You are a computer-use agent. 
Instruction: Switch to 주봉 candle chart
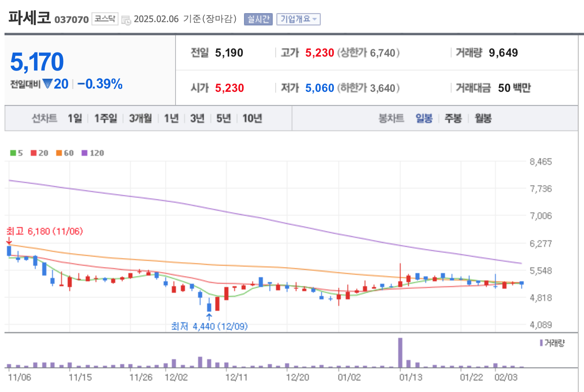tap(453, 119)
